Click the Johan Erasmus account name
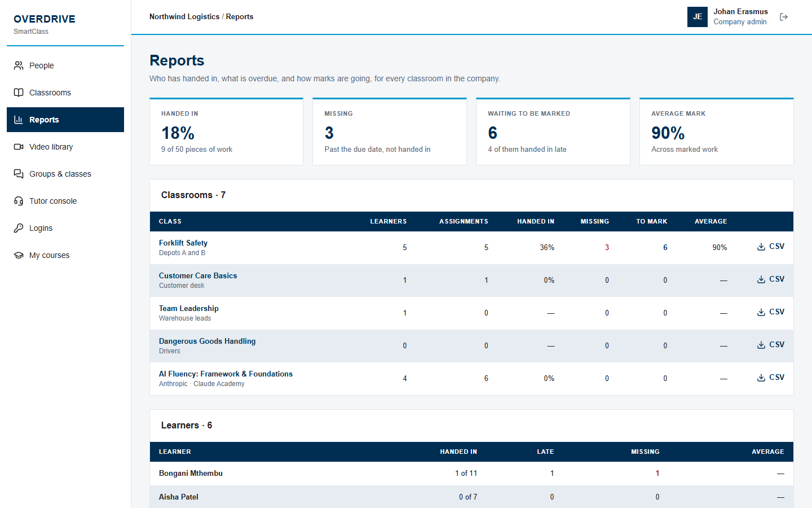 click(740, 11)
